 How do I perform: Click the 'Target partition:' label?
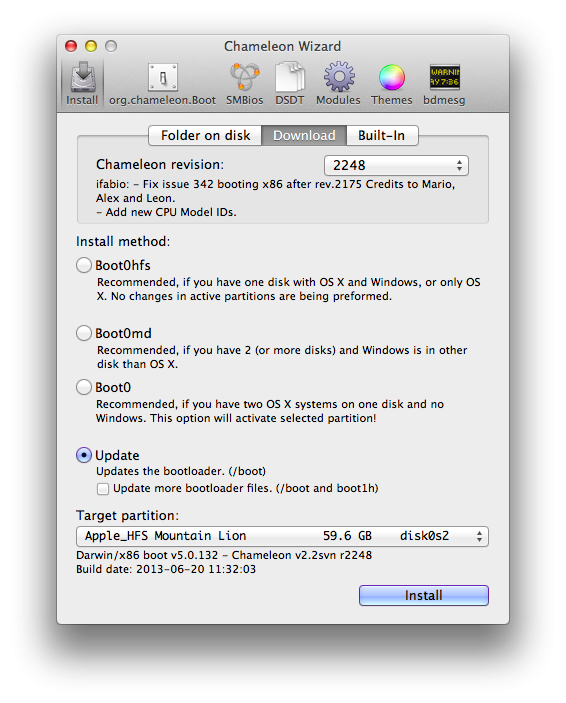127,516
